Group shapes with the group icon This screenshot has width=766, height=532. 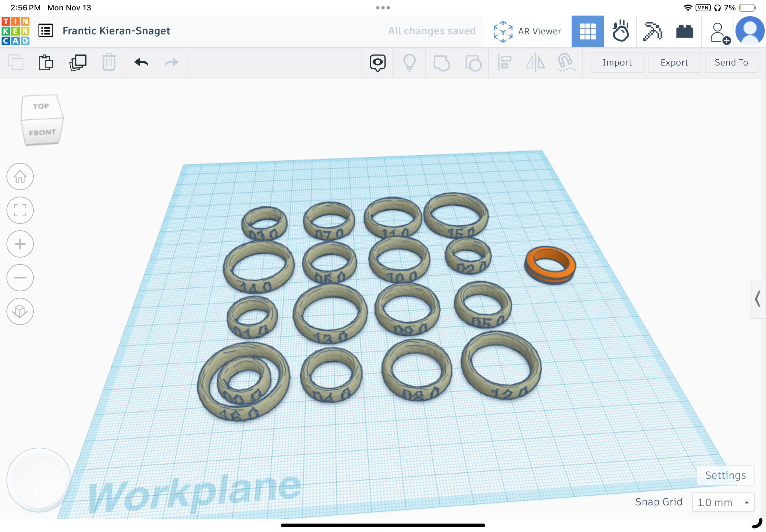pos(441,62)
